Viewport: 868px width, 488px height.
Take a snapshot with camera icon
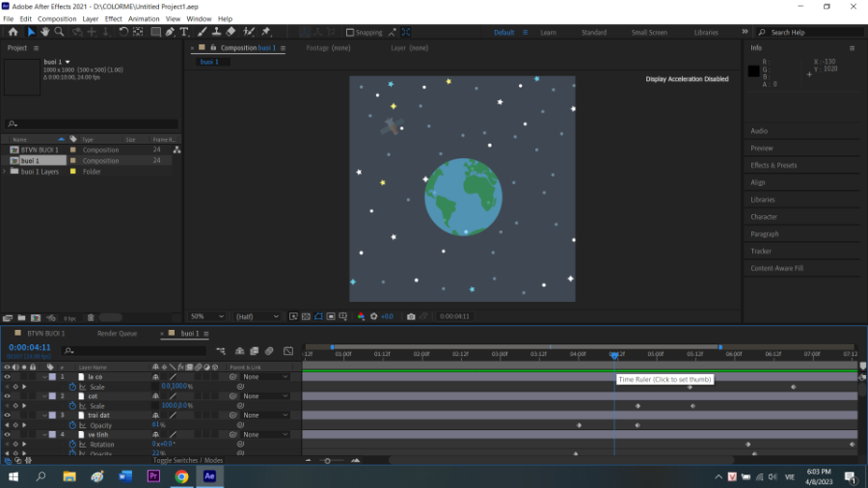click(411, 316)
